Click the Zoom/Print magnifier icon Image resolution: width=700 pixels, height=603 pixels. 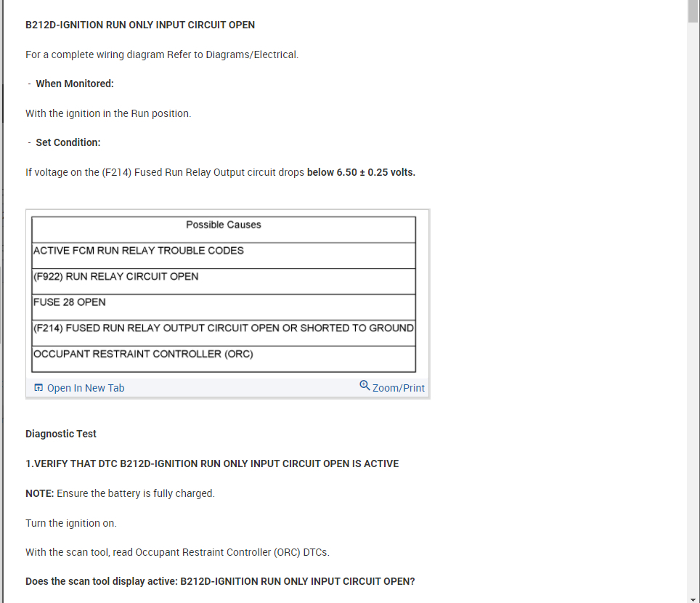click(x=365, y=386)
